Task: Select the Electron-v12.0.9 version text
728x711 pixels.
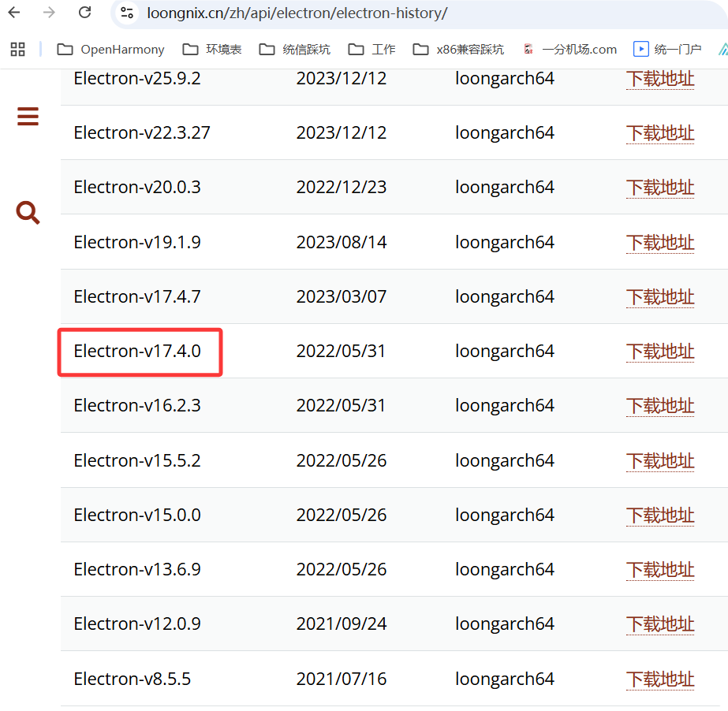Action: 137,624
